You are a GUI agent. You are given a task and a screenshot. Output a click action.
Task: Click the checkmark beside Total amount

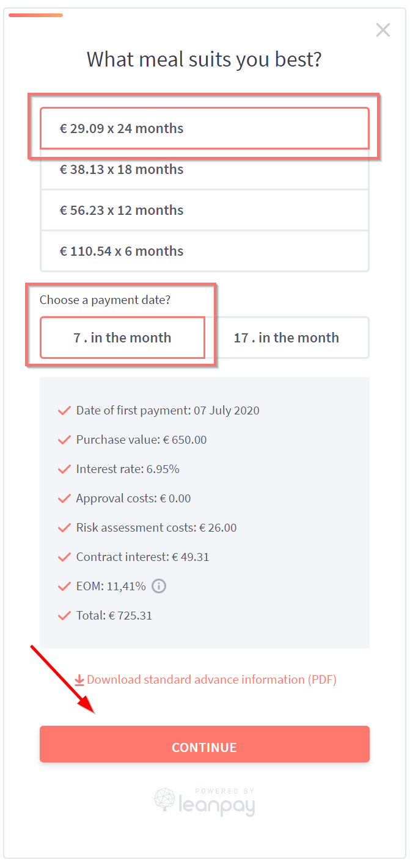point(64,616)
